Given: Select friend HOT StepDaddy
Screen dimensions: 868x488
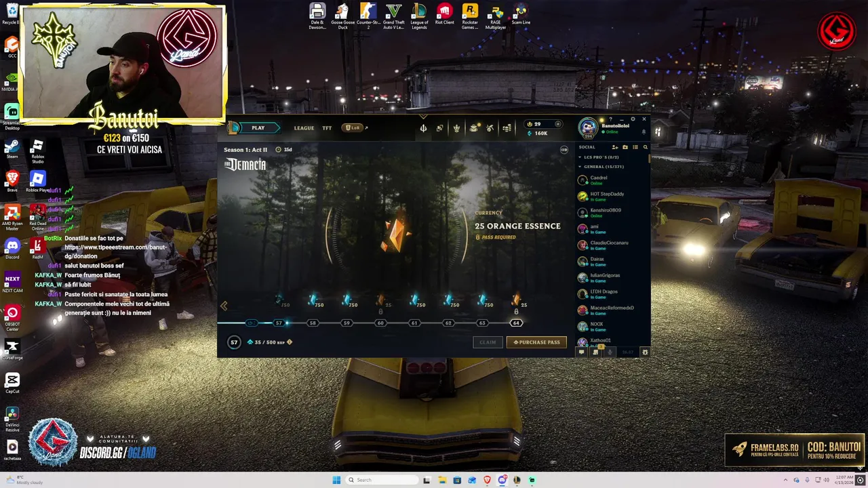Looking at the screenshot, I should [x=612, y=197].
